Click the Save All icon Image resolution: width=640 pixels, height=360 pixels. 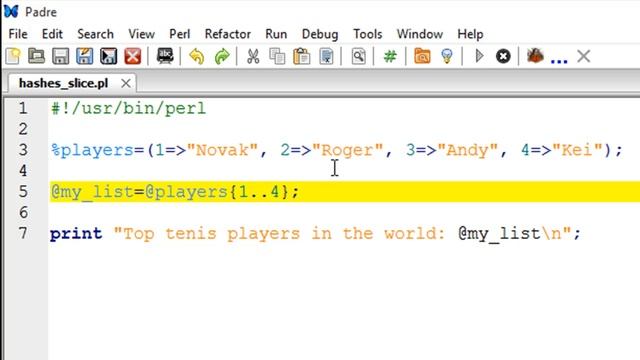coord(109,56)
